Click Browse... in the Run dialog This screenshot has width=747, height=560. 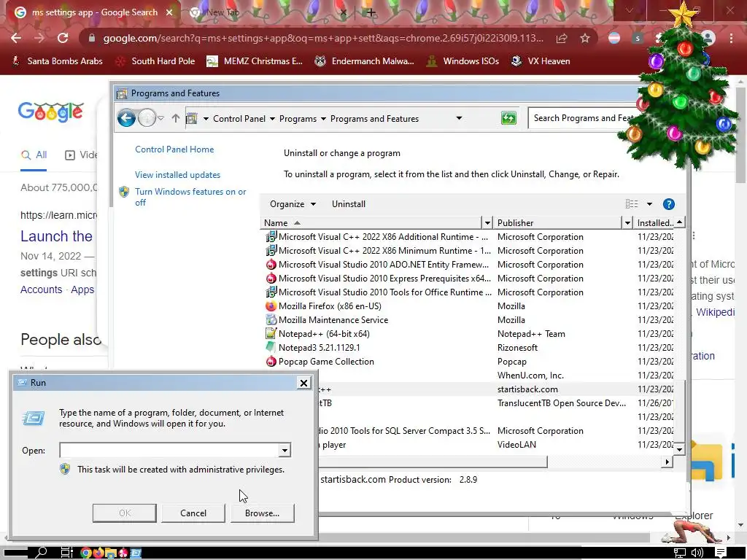[x=262, y=513]
